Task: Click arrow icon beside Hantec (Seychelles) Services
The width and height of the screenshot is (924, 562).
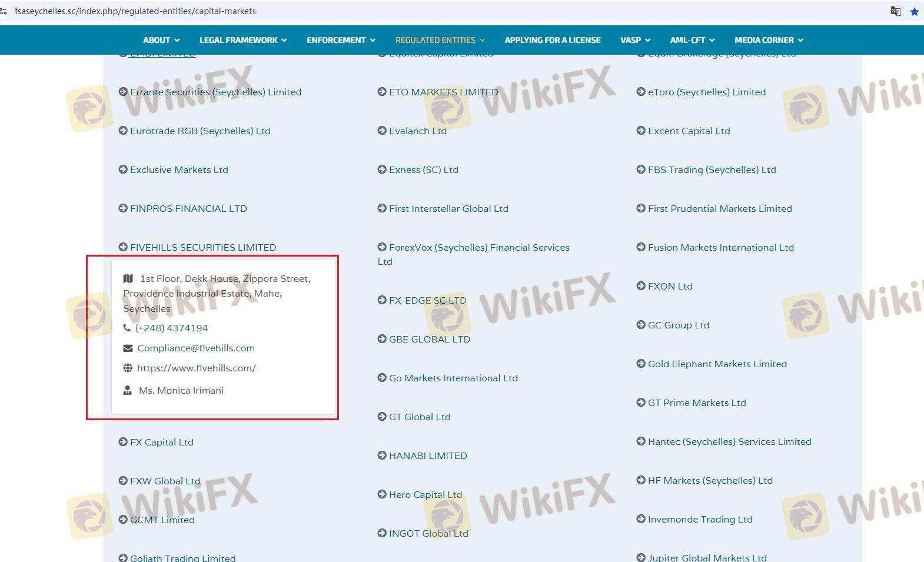Action: (x=641, y=441)
